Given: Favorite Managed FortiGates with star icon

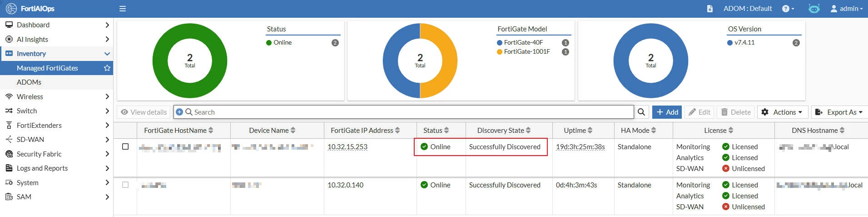Looking at the screenshot, I should click(x=107, y=68).
